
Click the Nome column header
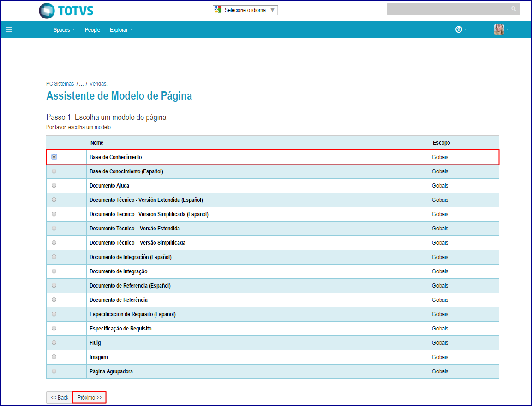[97, 143]
